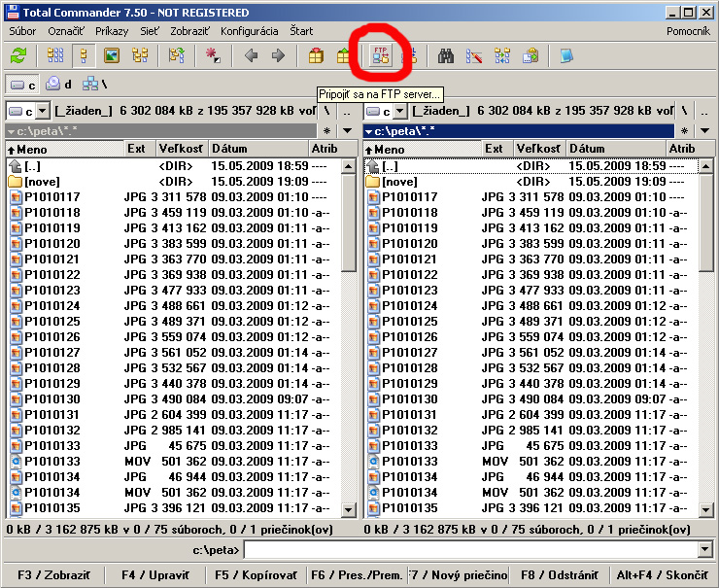Toggle the full file details view icon
The height and width of the screenshot is (588, 719).
pyautogui.click(x=84, y=56)
